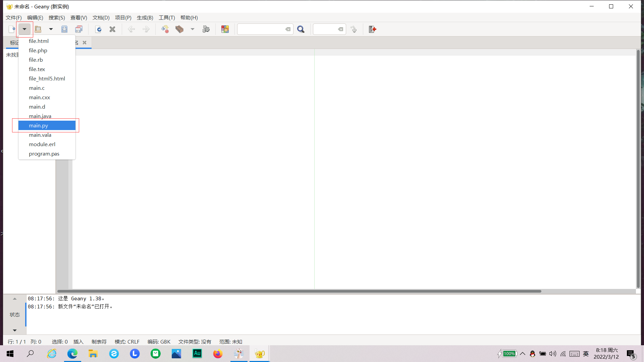Image resolution: width=644 pixels, height=362 pixels.
Task: Click the 编码: GBK status bar entry
Action: click(159, 342)
